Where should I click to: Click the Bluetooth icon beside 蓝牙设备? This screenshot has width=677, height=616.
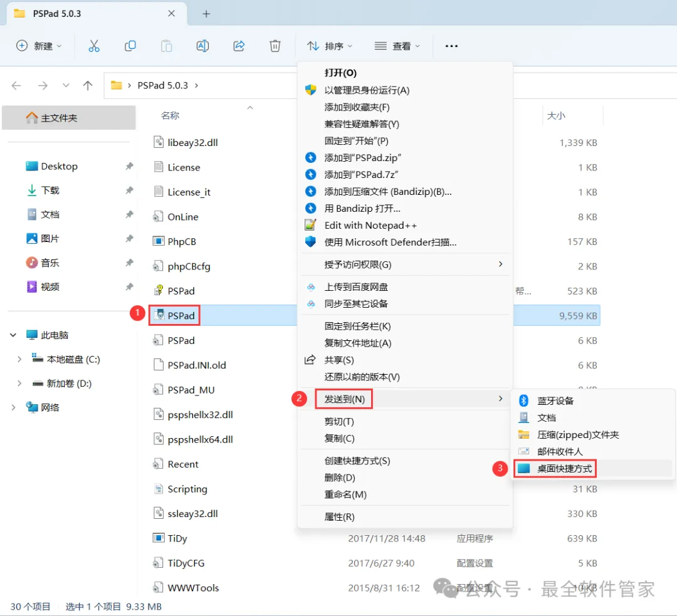coord(523,400)
